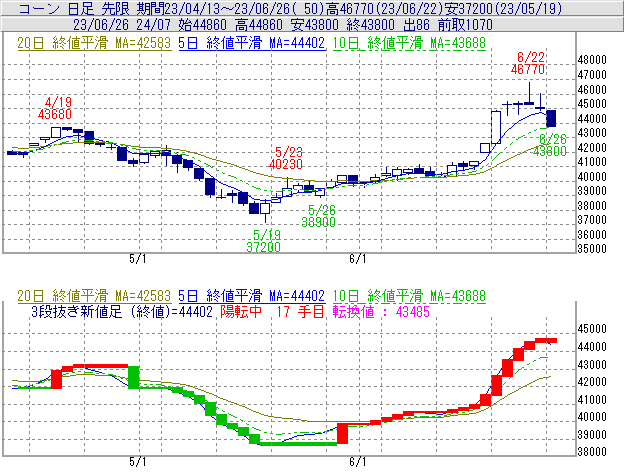Click the 20日 終値平滑 MA=42583 legend in the upper chart
This screenshot has width=624, height=475.
tap(94, 43)
